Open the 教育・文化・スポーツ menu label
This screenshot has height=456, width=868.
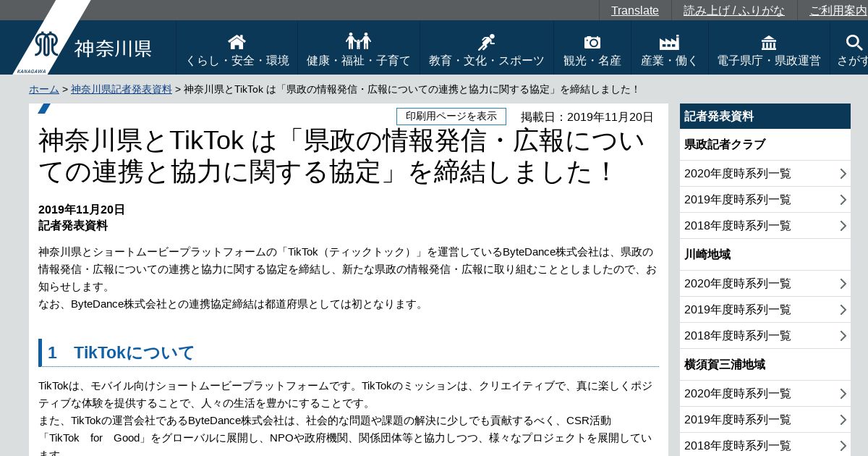[x=487, y=61]
